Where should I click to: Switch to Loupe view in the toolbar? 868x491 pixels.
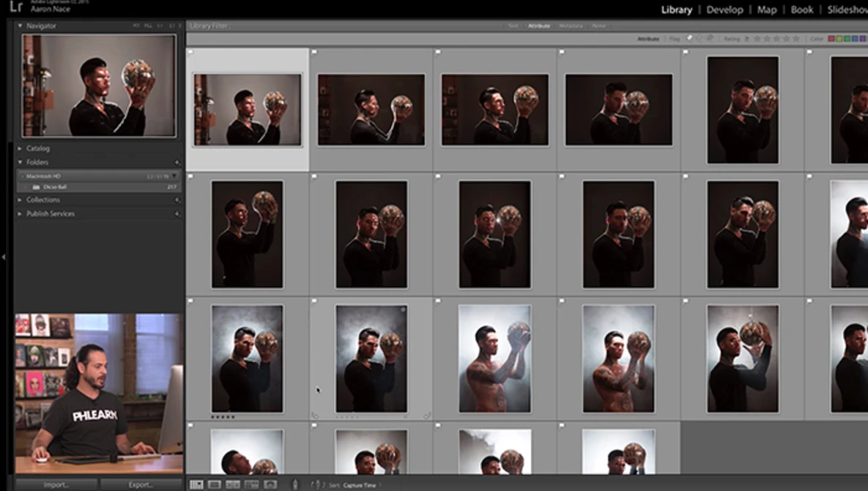click(215, 484)
